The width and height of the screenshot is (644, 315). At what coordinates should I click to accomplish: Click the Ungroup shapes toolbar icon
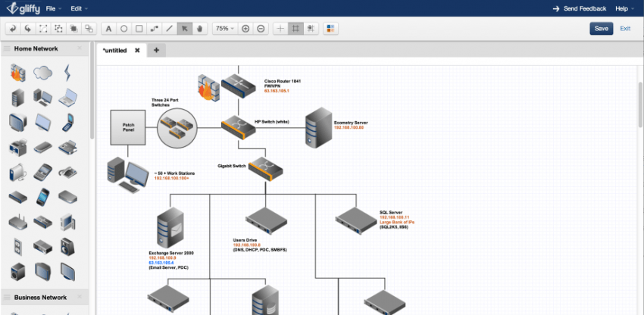tap(58, 29)
